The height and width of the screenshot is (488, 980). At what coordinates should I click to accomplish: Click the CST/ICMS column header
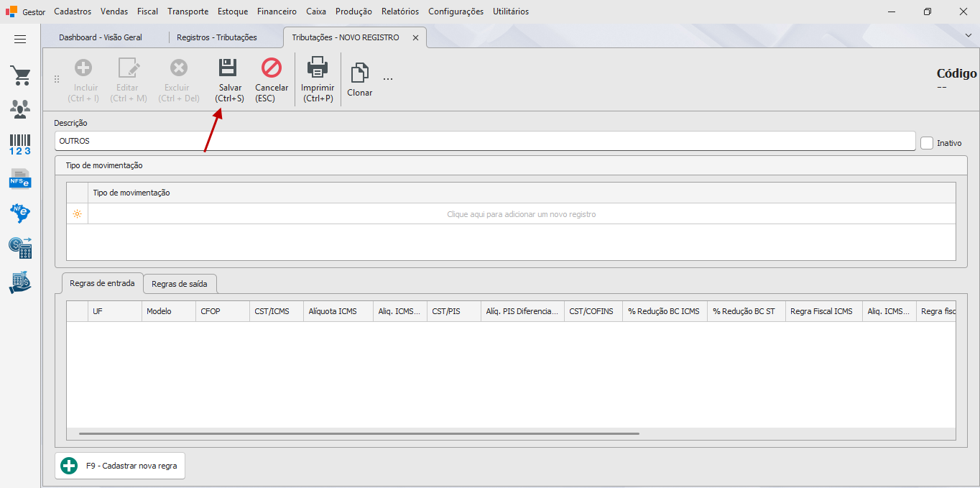pos(277,311)
